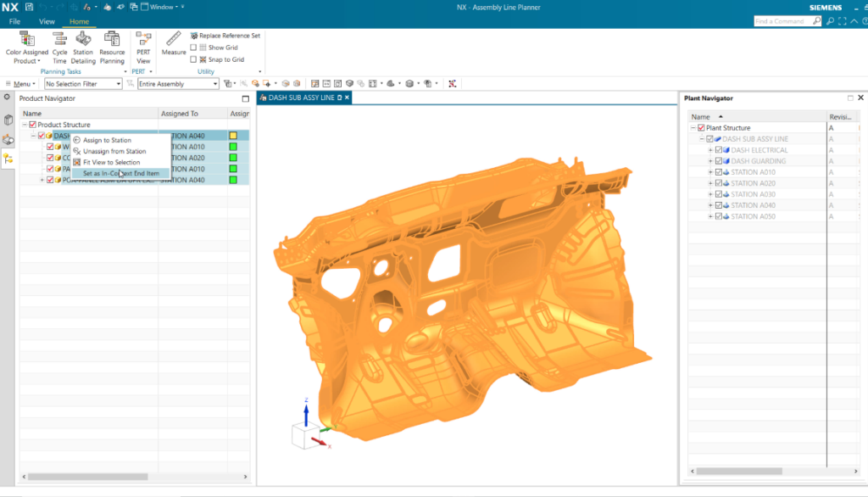This screenshot has height=497, width=868.
Task: Select the Home ribbon tab
Action: tap(79, 21)
